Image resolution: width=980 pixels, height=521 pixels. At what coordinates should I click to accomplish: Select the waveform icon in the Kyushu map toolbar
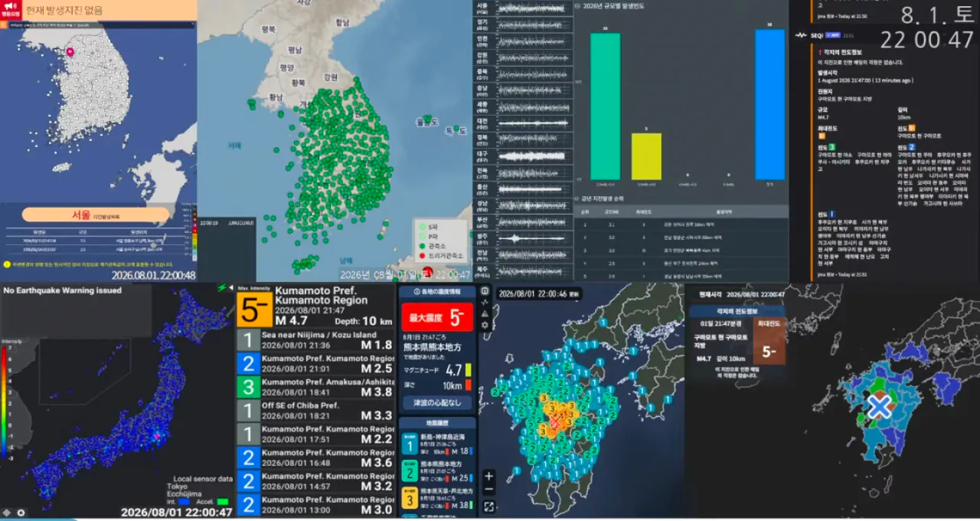485,302
